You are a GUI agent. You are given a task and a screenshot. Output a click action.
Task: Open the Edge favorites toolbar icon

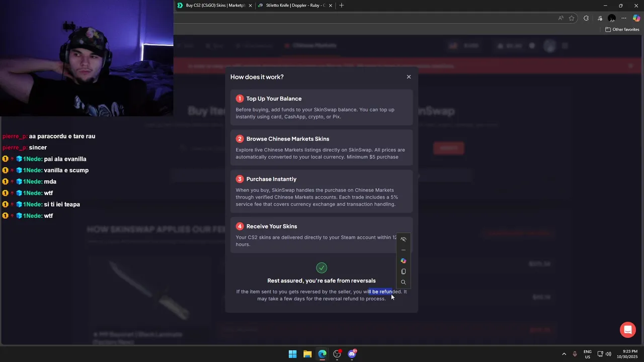coord(600,18)
